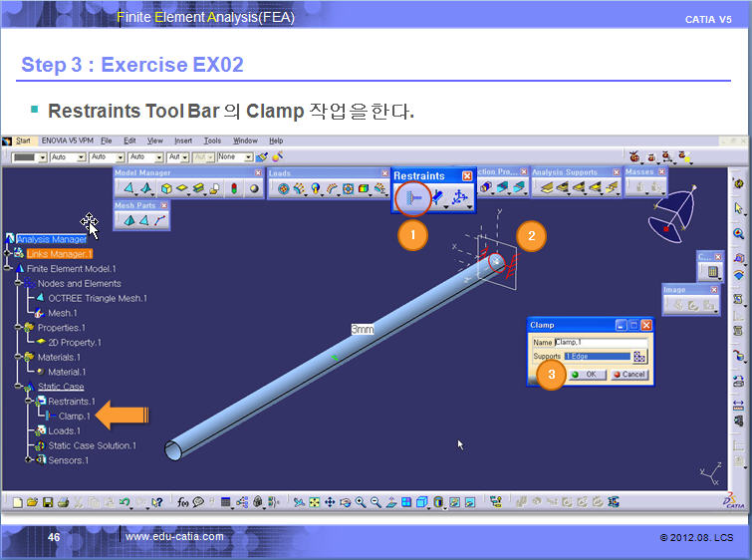752x560 pixels.
Task: Click the compass in the top-right viewport
Action: (680, 216)
